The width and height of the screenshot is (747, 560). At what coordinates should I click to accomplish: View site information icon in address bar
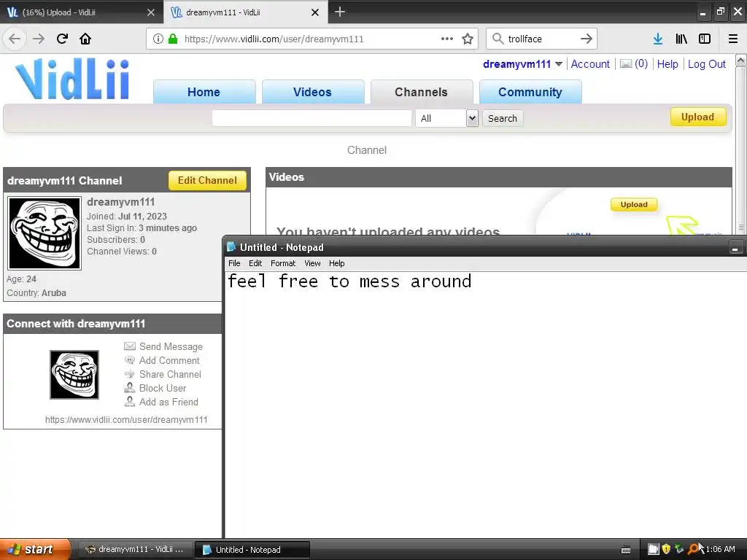(x=158, y=39)
